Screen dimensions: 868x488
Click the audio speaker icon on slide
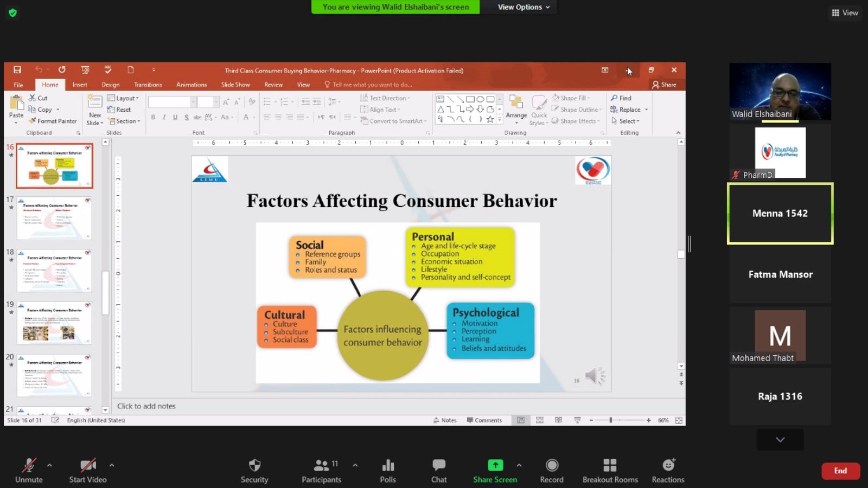coord(593,375)
